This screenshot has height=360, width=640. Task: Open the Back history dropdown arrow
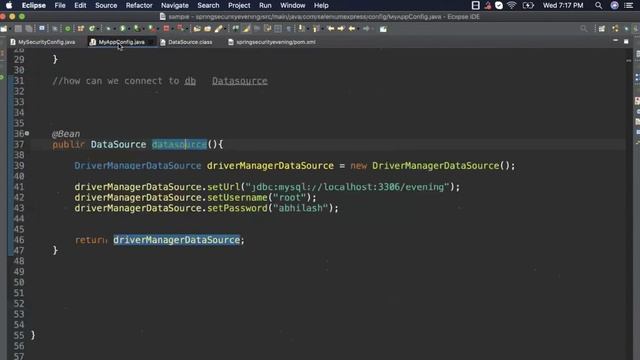coord(358,29)
